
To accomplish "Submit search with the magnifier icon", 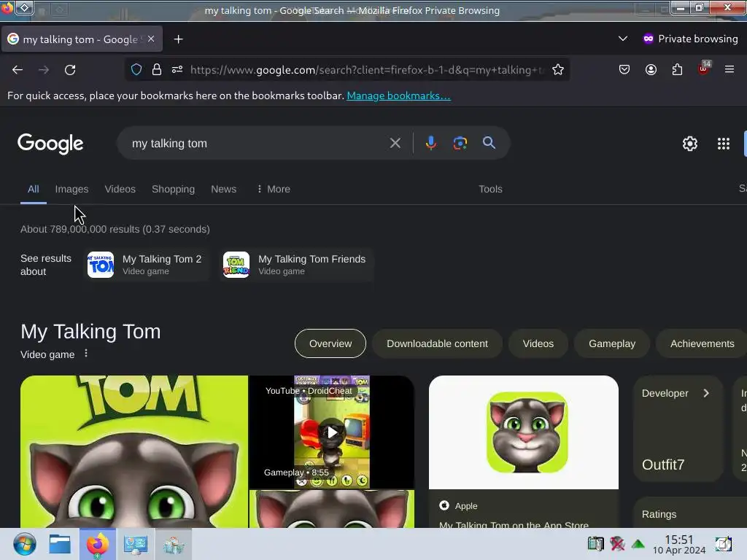I will pyautogui.click(x=489, y=142).
